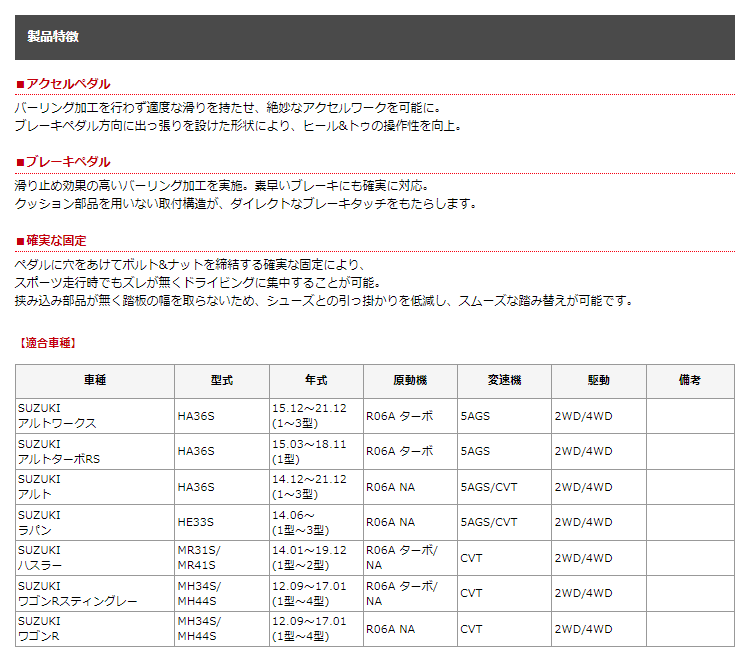Click the 型式 column header
Screen dimensions: 750x660
221,380
